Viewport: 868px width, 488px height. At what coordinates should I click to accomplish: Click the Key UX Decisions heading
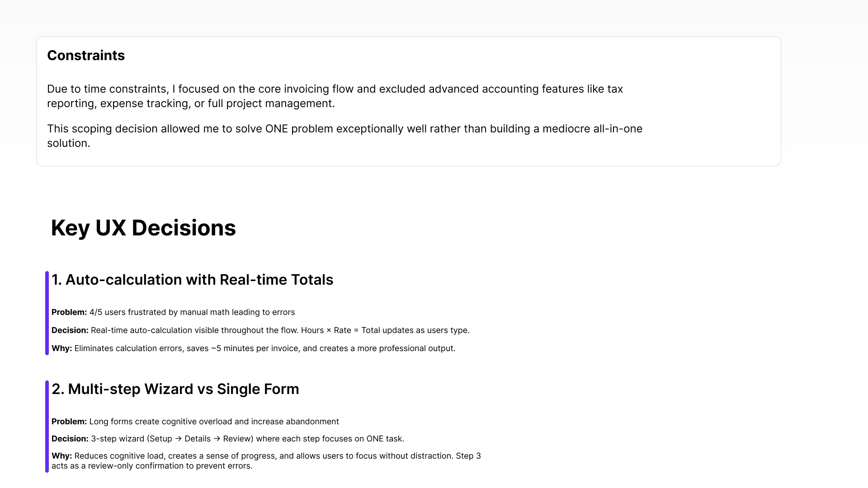[143, 228]
